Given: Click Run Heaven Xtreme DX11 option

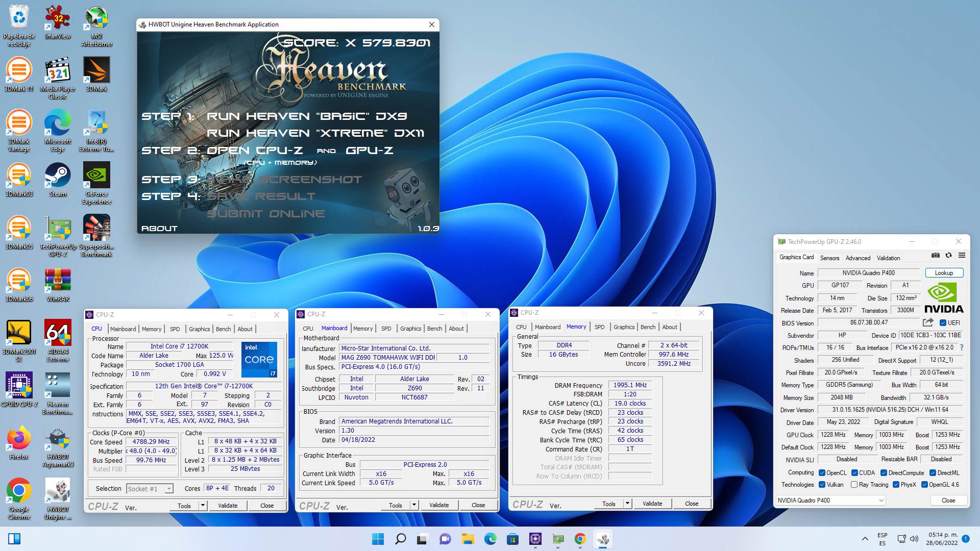Looking at the screenshot, I should (x=315, y=133).
